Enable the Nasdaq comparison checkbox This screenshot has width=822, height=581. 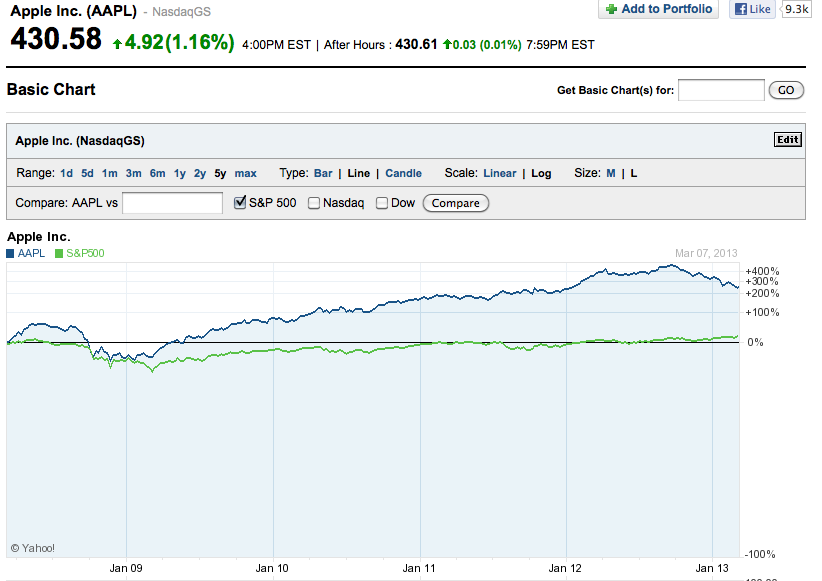pyautogui.click(x=314, y=203)
